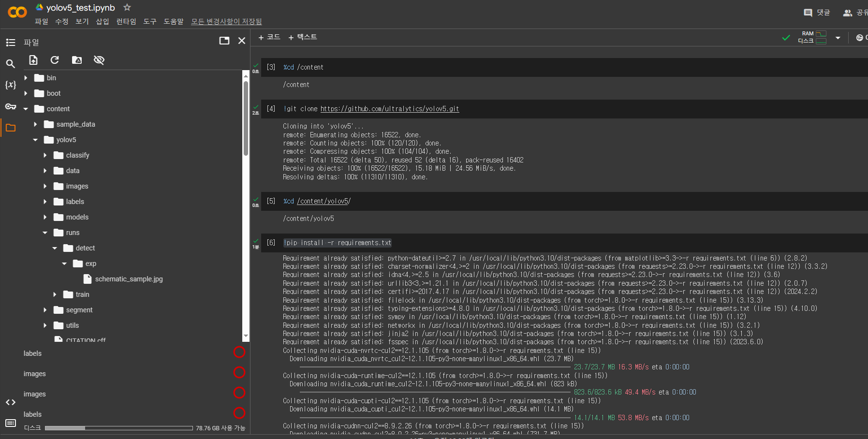Select the exp folder
This screenshot has height=439, width=868.
click(91, 263)
